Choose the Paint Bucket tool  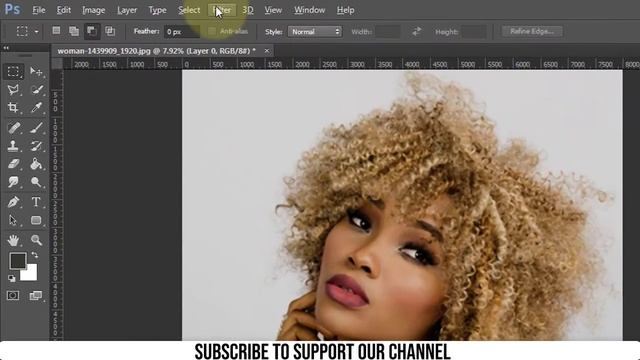[x=36, y=164]
